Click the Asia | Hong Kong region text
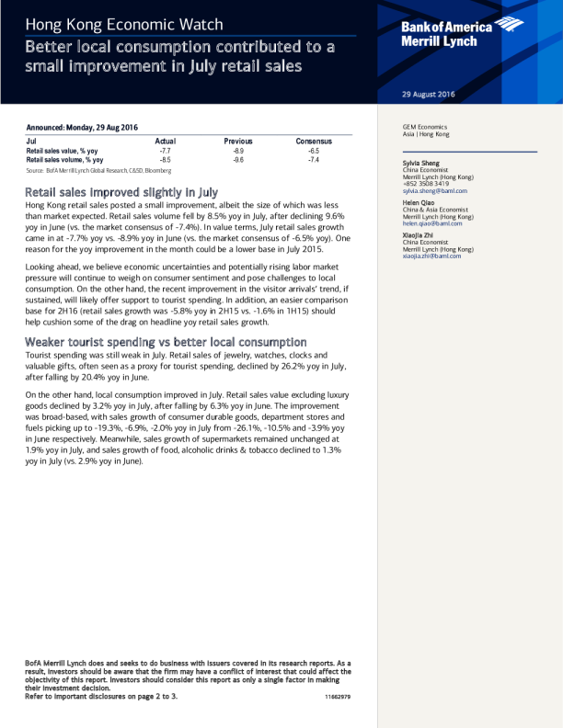563x728 pixels. click(x=426, y=134)
